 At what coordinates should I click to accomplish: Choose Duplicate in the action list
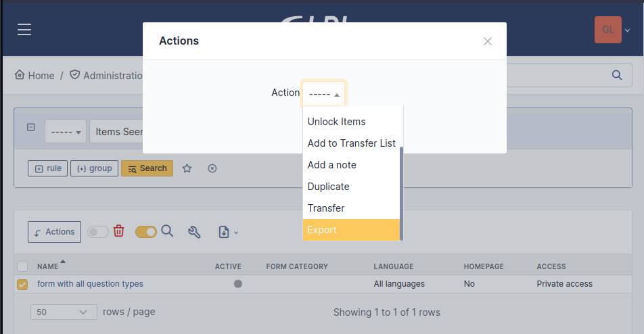(x=328, y=187)
